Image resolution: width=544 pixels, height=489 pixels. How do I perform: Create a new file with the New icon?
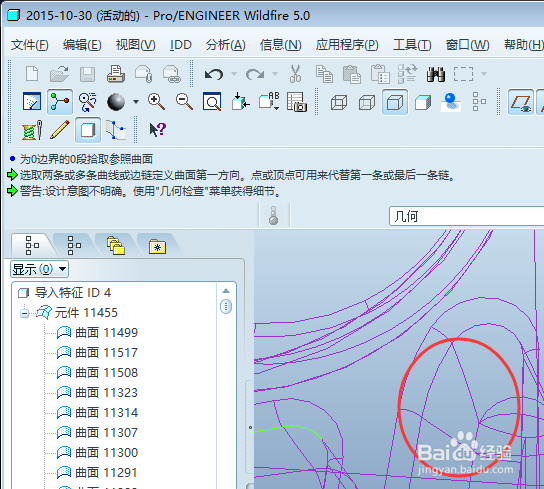pos(32,74)
